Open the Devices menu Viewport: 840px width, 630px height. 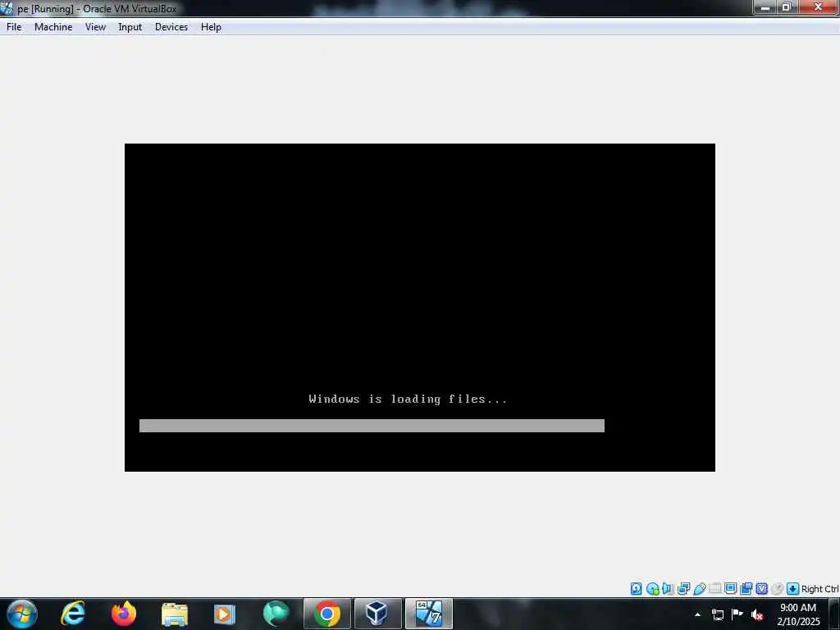click(x=171, y=27)
